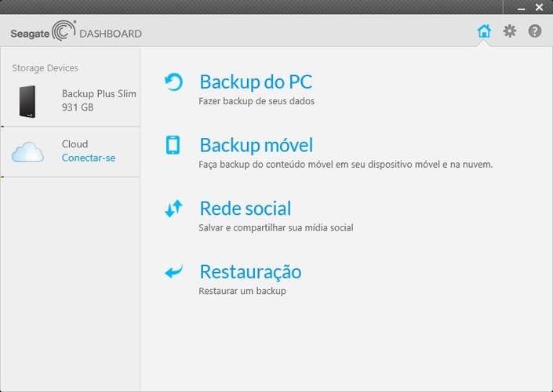
Task: Open the Restauração heading
Action: pos(250,272)
